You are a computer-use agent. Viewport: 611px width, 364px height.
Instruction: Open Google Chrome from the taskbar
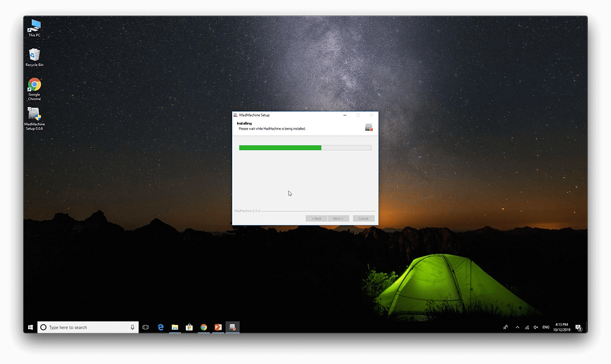point(204,327)
